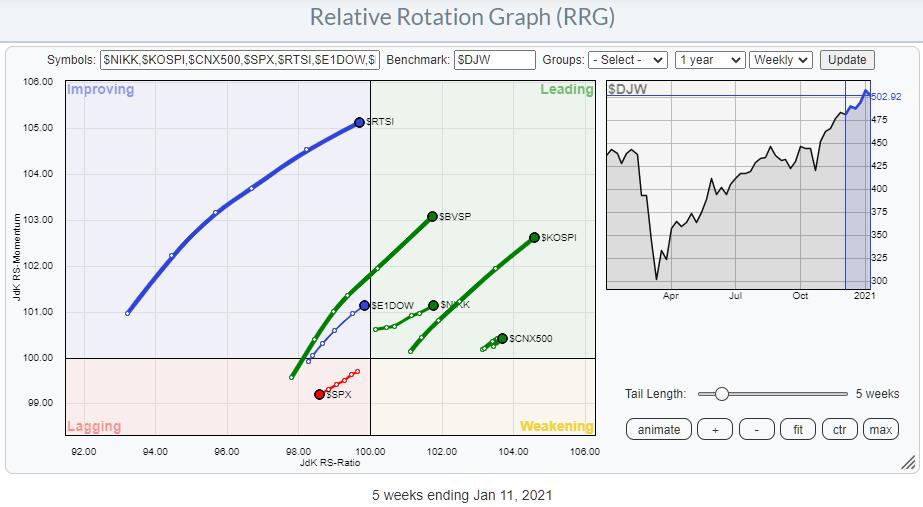
Task: Start the tail animation with animate
Action: point(659,429)
